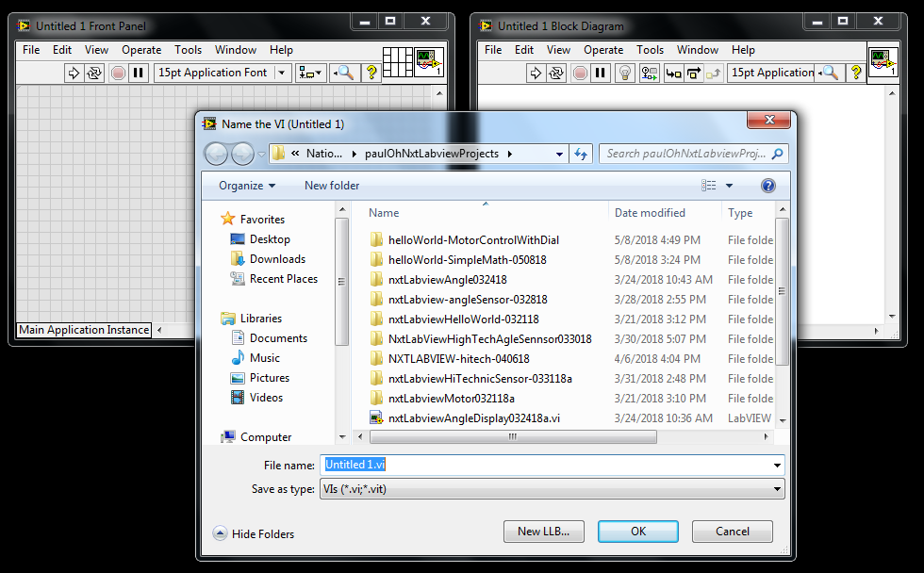
Task: Open Operate menu in Front Panel window
Action: [x=141, y=50]
